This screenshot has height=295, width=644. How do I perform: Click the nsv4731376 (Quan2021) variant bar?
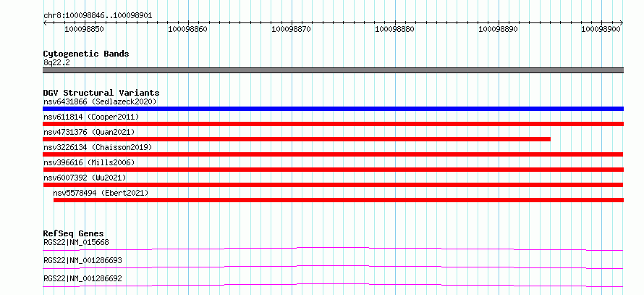coord(297,139)
